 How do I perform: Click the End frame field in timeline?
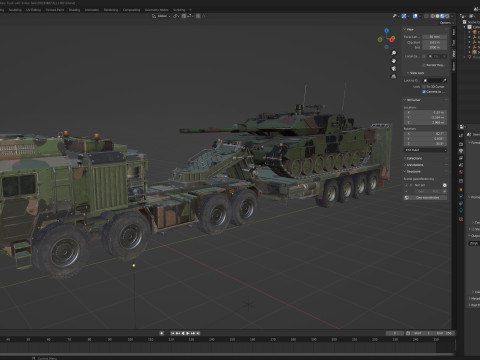click(x=443, y=333)
